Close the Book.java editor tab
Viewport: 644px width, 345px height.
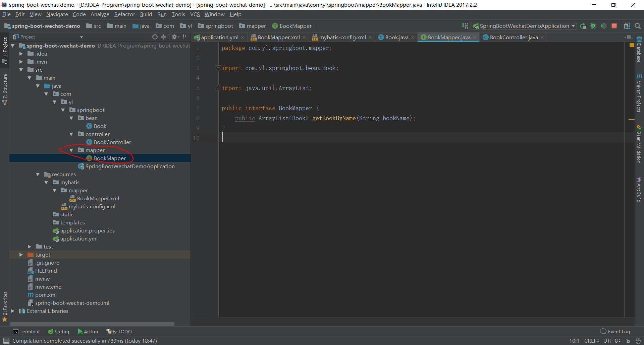[413, 38]
